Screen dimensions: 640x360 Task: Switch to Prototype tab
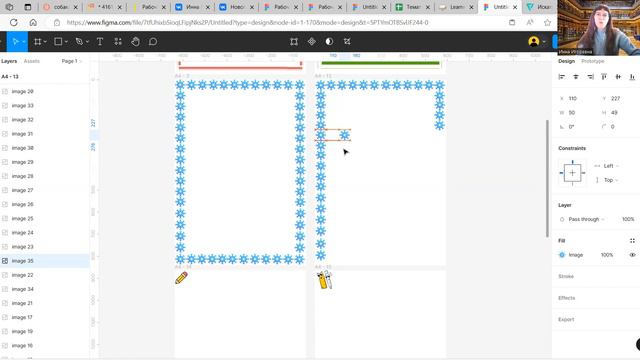point(593,61)
